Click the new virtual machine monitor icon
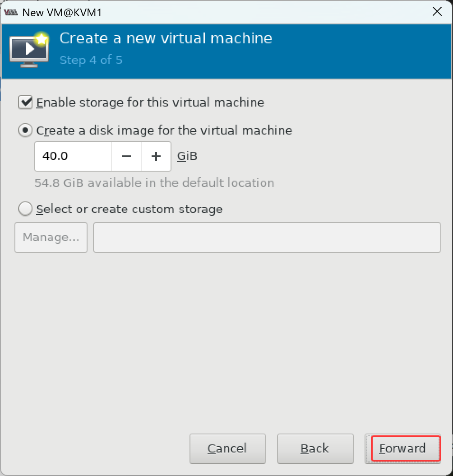Screen dimensions: 453x476 [29, 50]
